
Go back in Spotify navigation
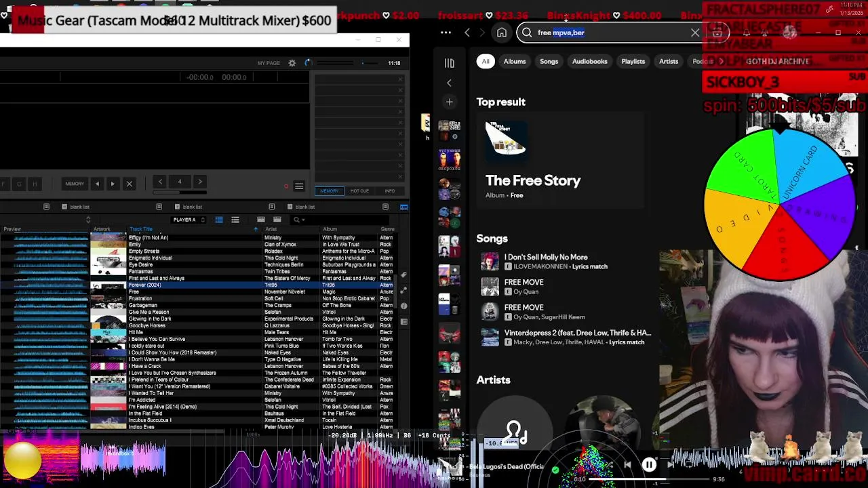coord(467,33)
